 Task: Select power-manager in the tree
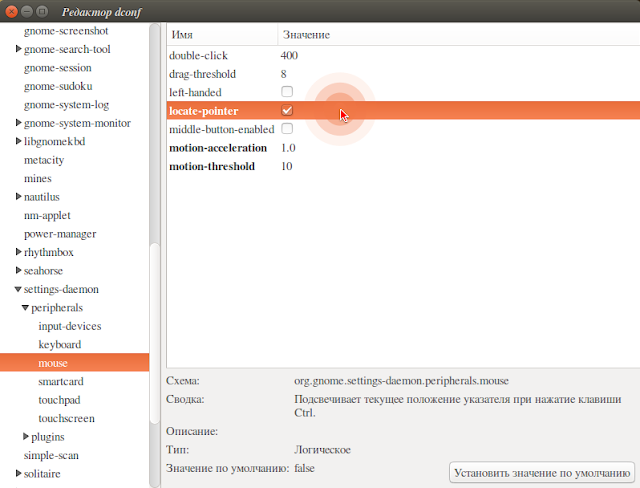[60, 234]
